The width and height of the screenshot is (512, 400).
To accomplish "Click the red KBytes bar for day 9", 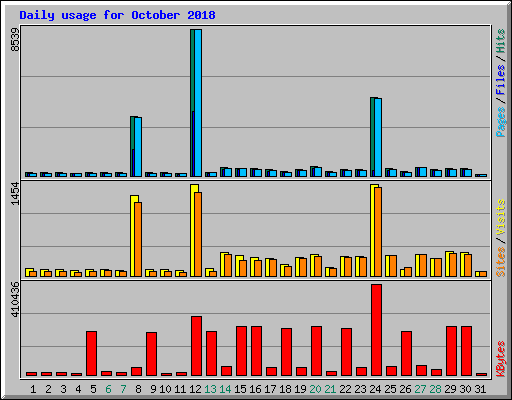I will 151,354.
